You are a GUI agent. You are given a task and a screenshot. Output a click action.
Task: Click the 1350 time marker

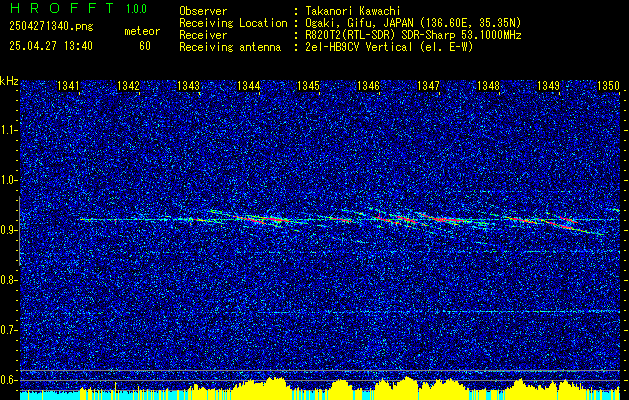(609, 86)
